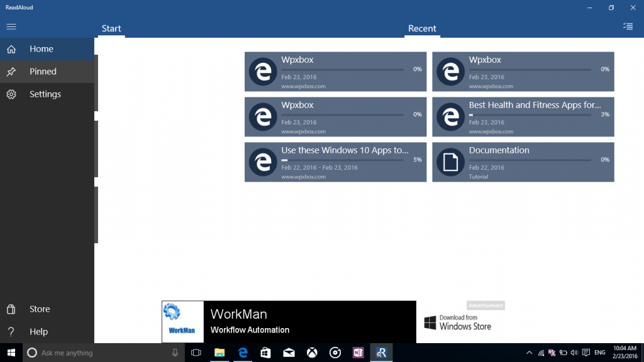Viewport: 644px width, 362px height.
Task: Switch to the Start tab
Action: (111, 28)
